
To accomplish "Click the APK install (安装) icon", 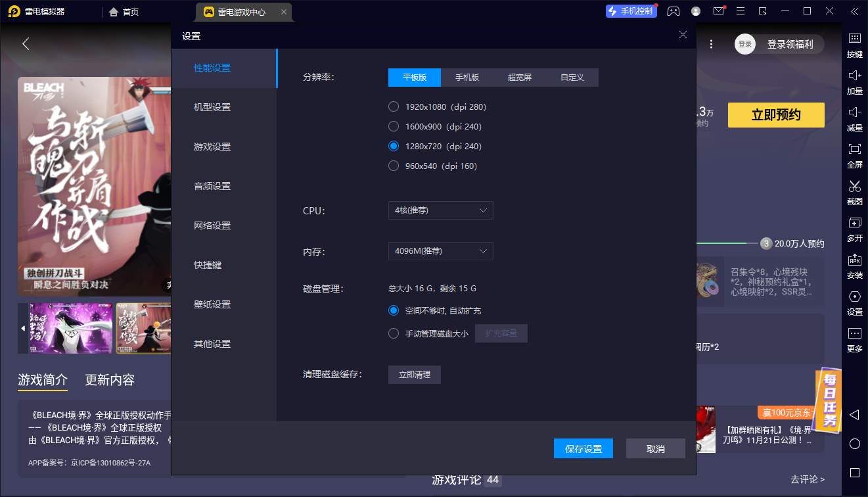I will point(854,267).
